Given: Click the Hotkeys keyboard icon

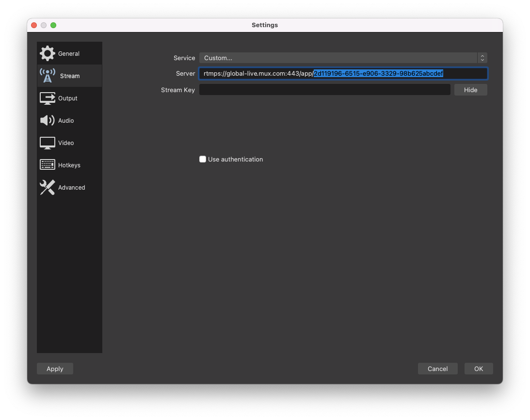Looking at the screenshot, I should coord(47,165).
